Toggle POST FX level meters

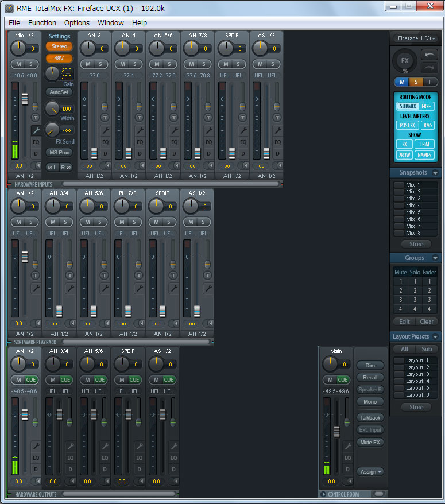click(x=407, y=125)
